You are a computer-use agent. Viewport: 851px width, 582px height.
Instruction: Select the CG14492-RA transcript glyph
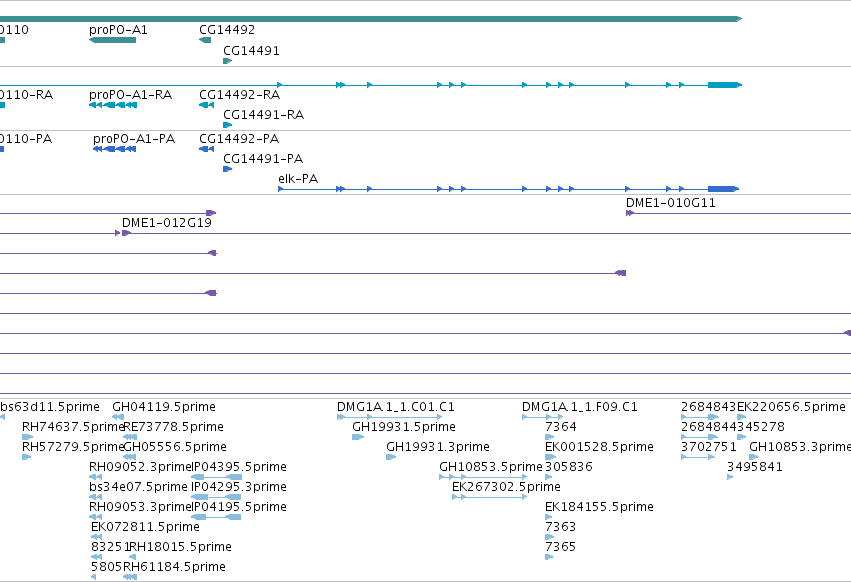click(206, 105)
